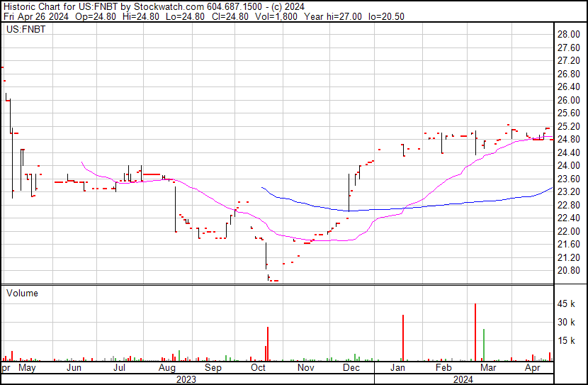Screen dimensions: 588x385
Task: Select the 22.40 price axis label
Action: 568,218
